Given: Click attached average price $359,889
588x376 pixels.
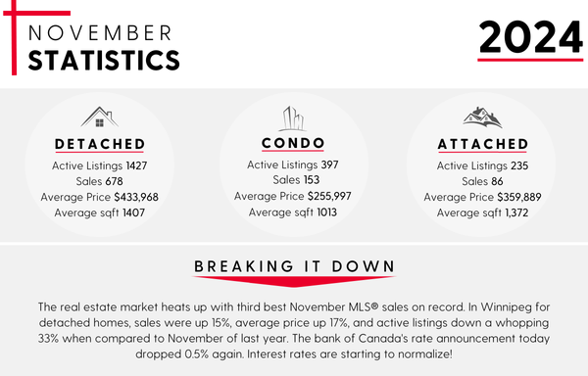Looking at the screenshot, I should (482, 197).
